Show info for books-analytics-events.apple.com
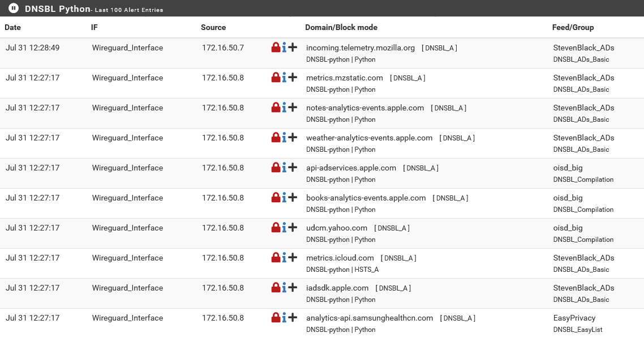Viewport: 644px width, 337px height. 284,198
